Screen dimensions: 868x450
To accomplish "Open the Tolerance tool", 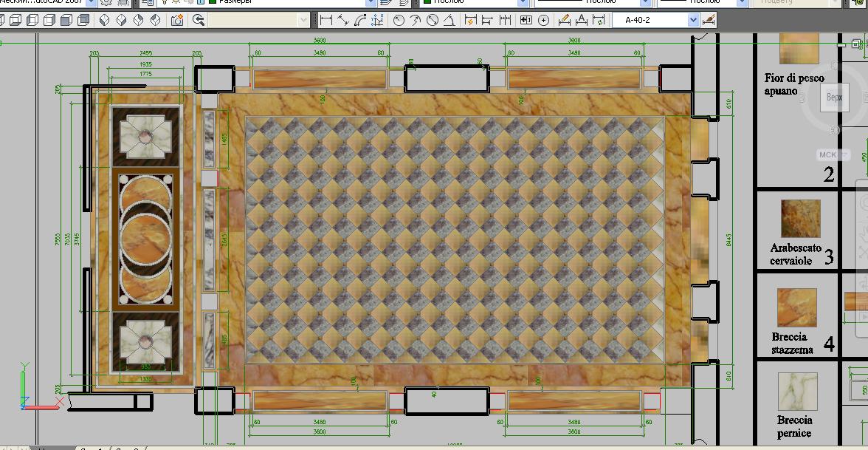I will pos(526,21).
